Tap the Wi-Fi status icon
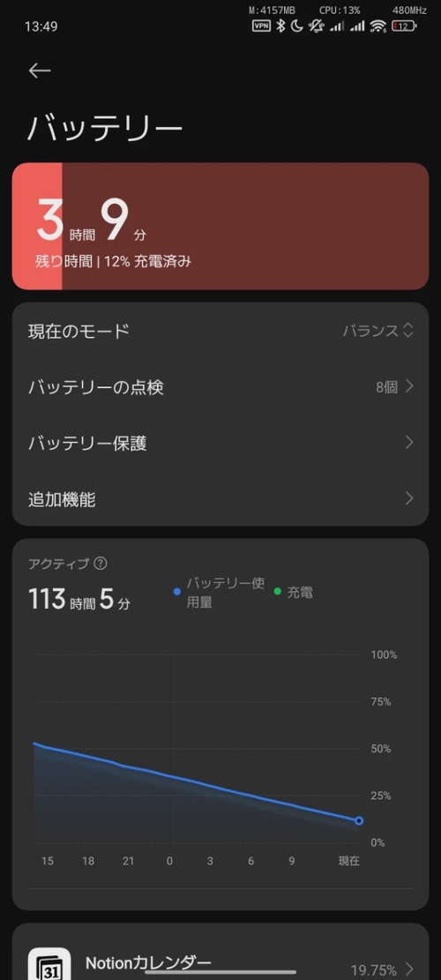Viewport: 441px width, 980px height. point(377,26)
